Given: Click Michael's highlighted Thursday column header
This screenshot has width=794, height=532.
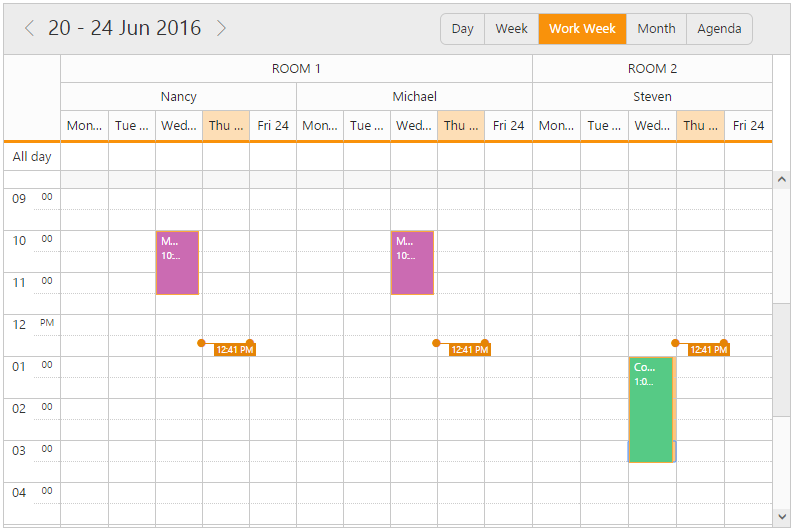Looking at the screenshot, I should pyautogui.click(x=461, y=125).
